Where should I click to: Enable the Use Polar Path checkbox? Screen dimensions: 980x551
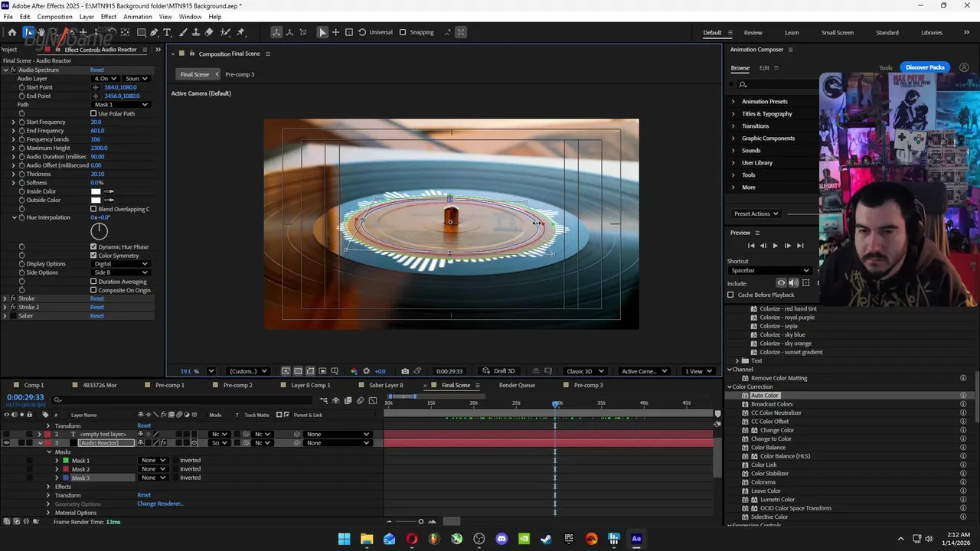pyautogui.click(x=93, y=113)
